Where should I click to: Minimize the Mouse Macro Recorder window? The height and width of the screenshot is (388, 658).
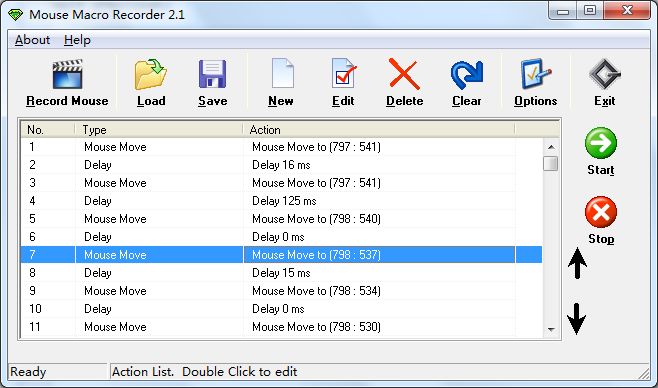click(563, 11)
